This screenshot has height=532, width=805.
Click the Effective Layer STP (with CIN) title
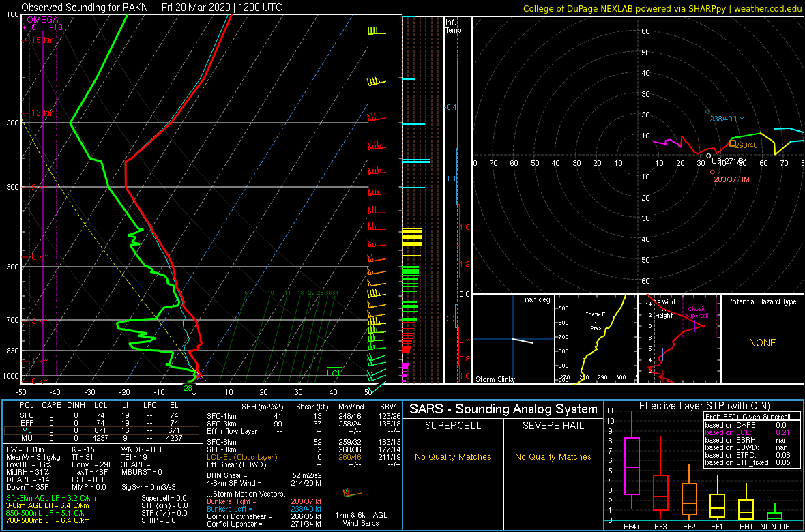(705, 406)
